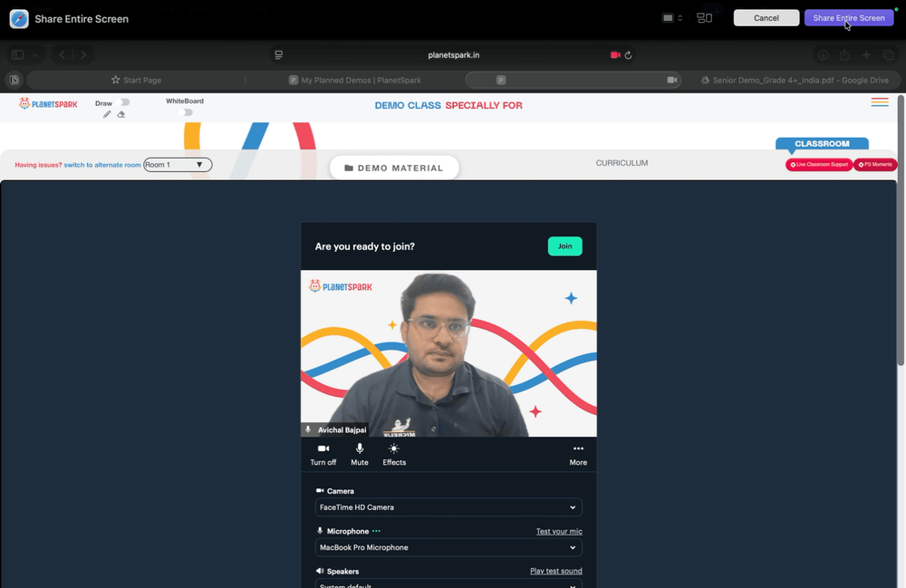Click the Share Entire Screen button
Viewport: 906px width, 588px height.
pyautogui.click(x=848, y=18)
